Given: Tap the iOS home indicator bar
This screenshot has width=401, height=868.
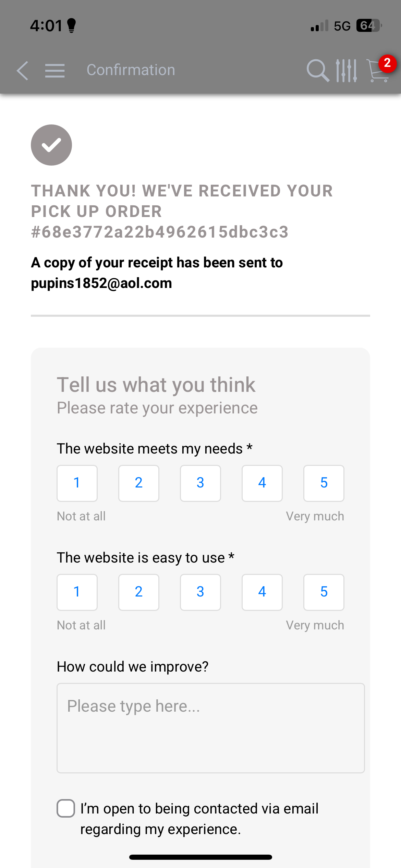Looking at the screenshot, I should tap(200, 857).
